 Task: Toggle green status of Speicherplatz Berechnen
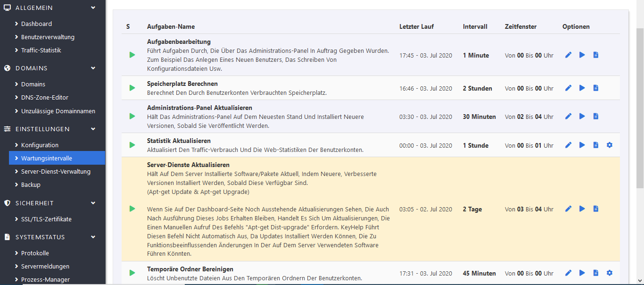[132, 88]
